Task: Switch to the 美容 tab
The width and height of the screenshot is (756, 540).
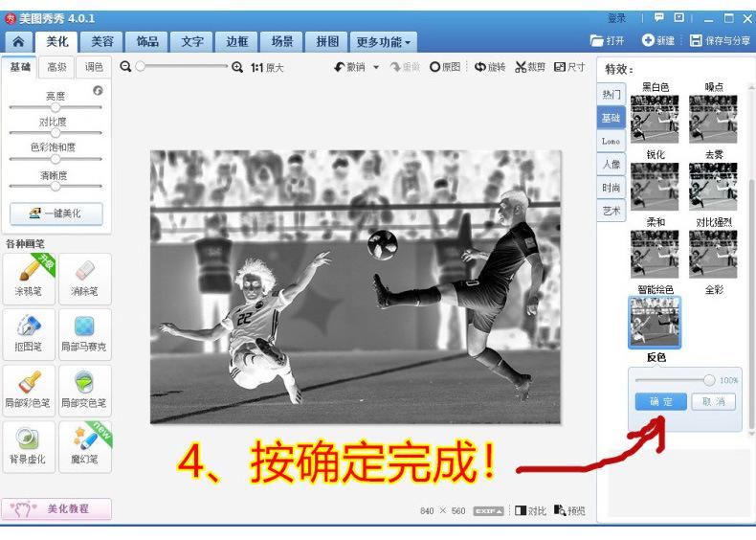Action: (x=101, y=42)
